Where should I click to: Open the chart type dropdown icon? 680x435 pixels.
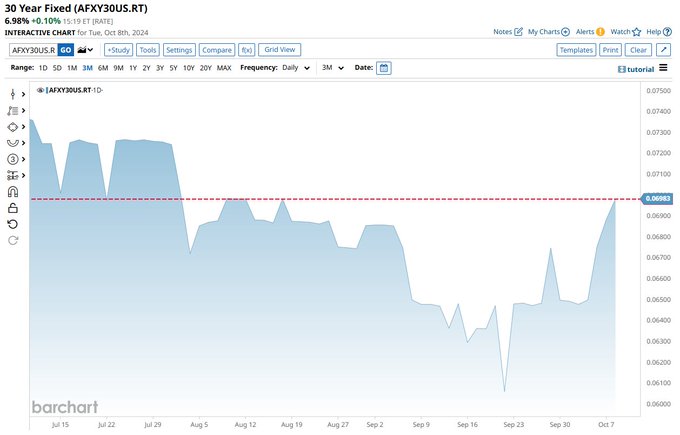click(x=85, y=50)
